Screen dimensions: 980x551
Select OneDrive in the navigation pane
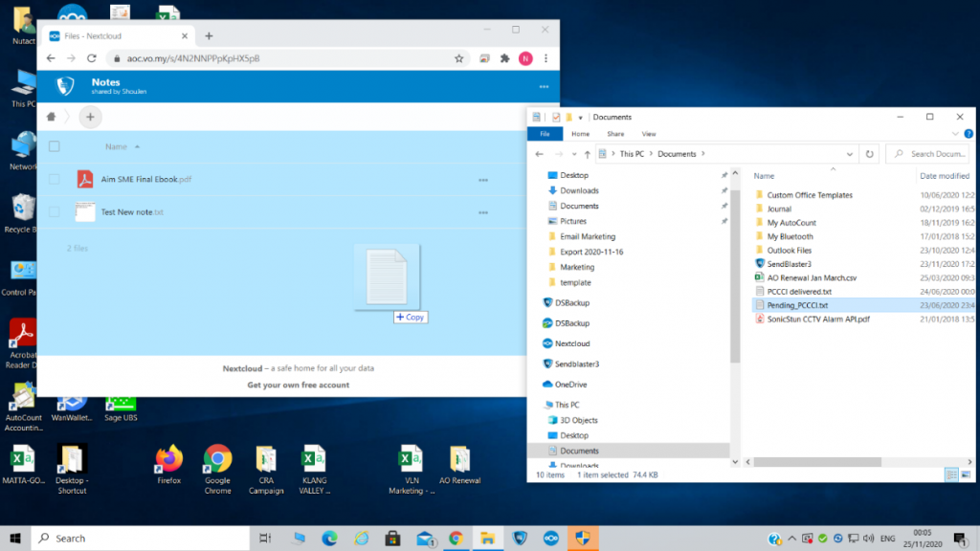click(x=570, y=385)
